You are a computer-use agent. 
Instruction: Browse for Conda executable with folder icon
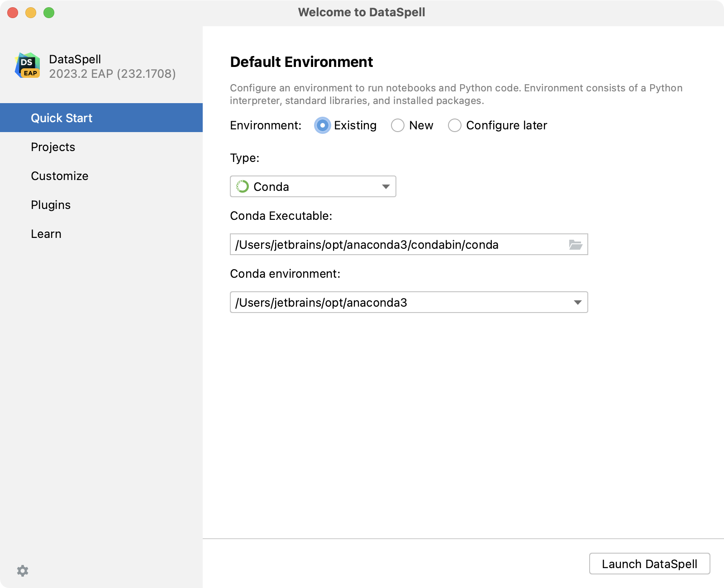click(x=575, y=245)
